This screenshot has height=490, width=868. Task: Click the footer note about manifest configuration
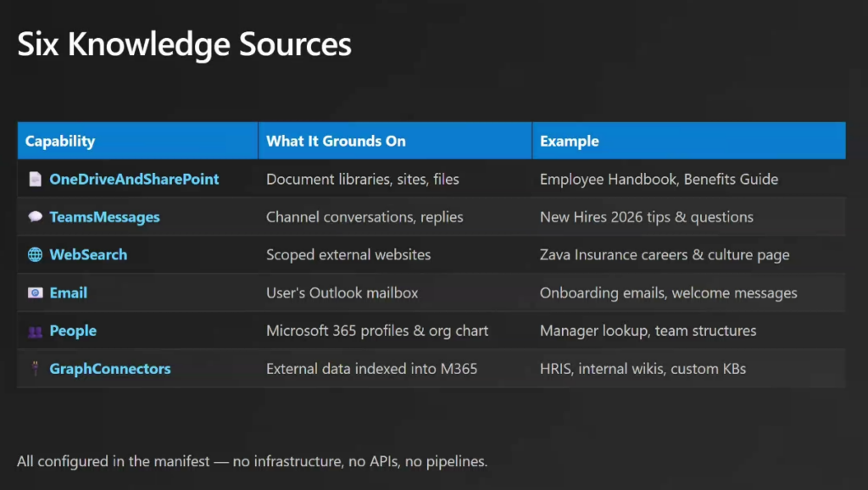pyautogui.click(x=253, y=462)
